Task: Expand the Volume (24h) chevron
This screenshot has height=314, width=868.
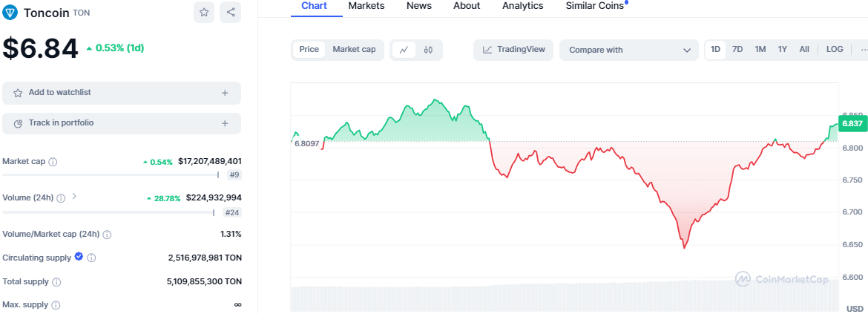Action: click(74, 197)
